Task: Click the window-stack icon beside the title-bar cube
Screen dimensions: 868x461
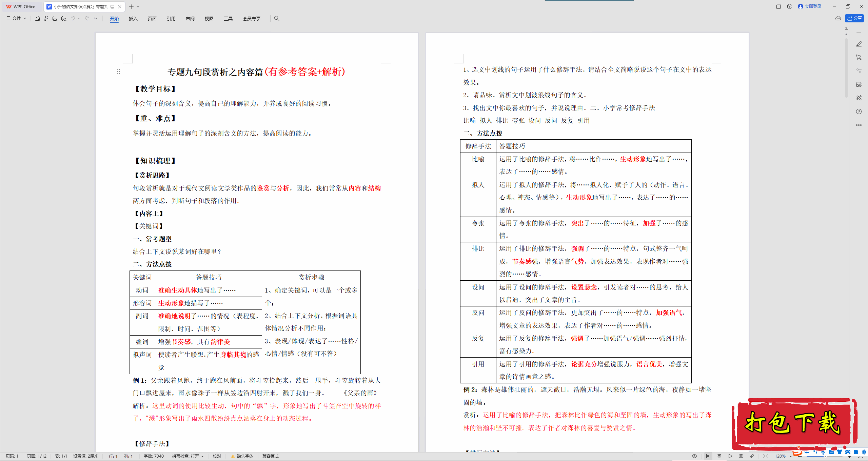Action: click(779, 6)
